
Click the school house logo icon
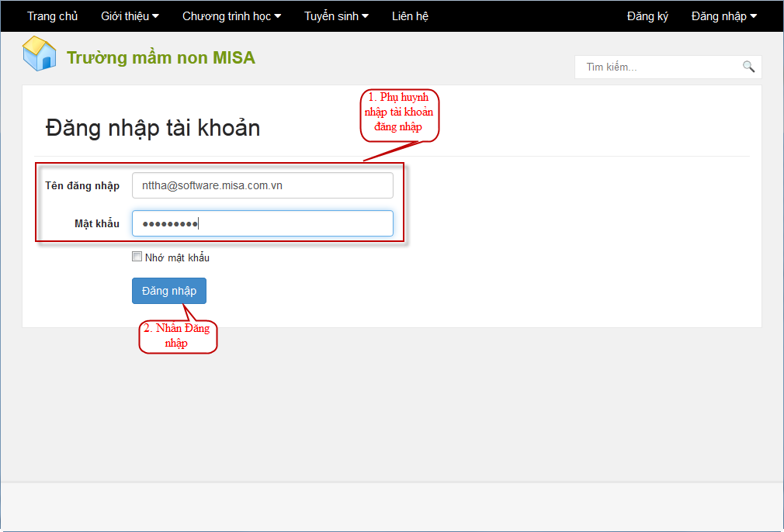(39, 54)
